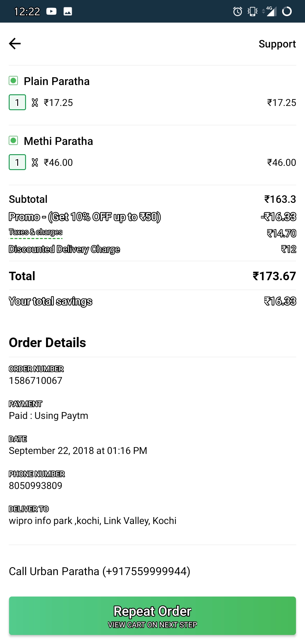The height and width of the screenshot is (644, 305).
Task: Tap the Methi Paratha quantity box
Action: pos(17,162)
